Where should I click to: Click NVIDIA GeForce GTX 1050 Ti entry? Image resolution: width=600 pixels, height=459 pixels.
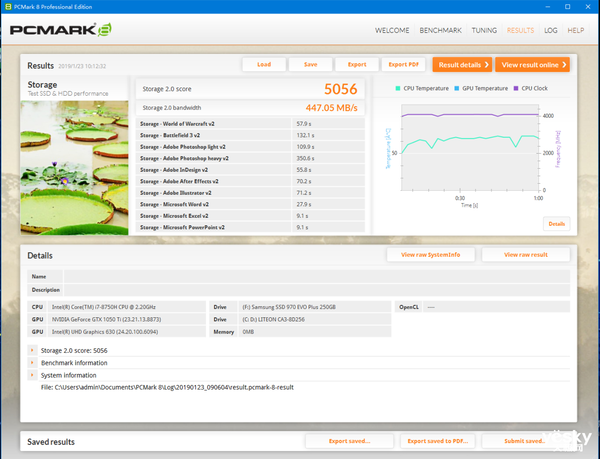coord(127,319)
